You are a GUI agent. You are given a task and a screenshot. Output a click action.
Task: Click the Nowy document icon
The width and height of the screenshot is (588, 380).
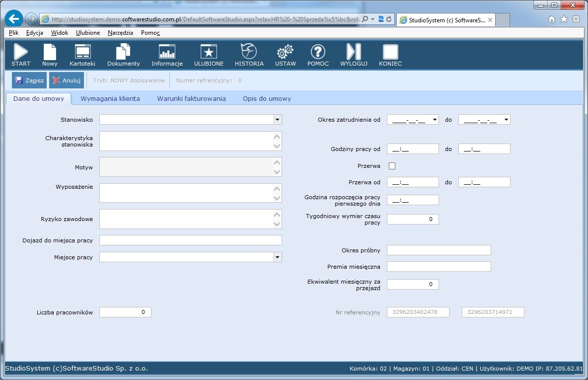click(50, 55)
